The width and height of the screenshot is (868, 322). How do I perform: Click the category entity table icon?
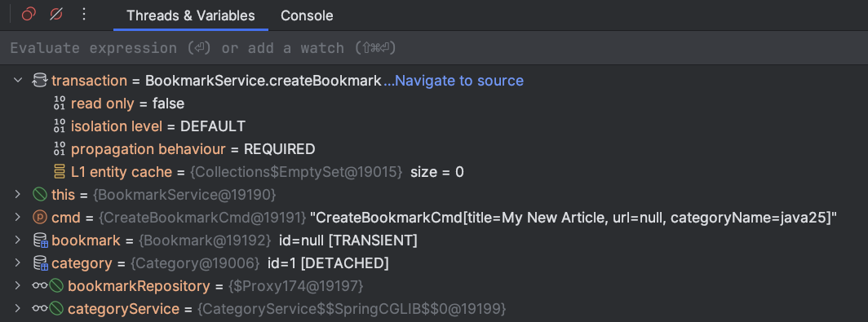coord(41,263)
